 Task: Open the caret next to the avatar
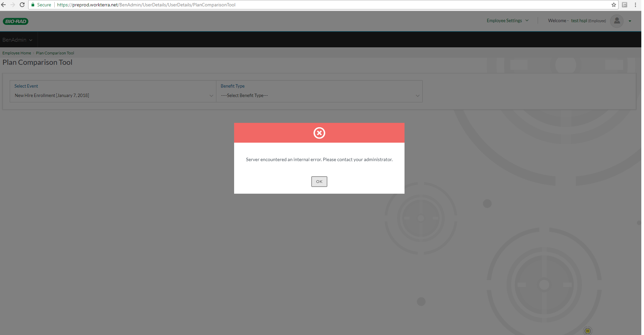coord(630,21)
